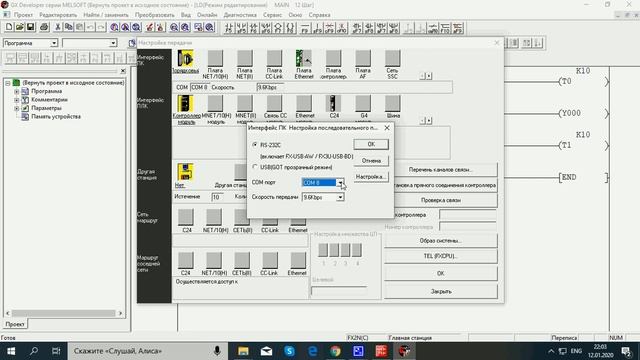Select the USB (GOT transparent mode) radio button
640x360 pixels.
255,167
